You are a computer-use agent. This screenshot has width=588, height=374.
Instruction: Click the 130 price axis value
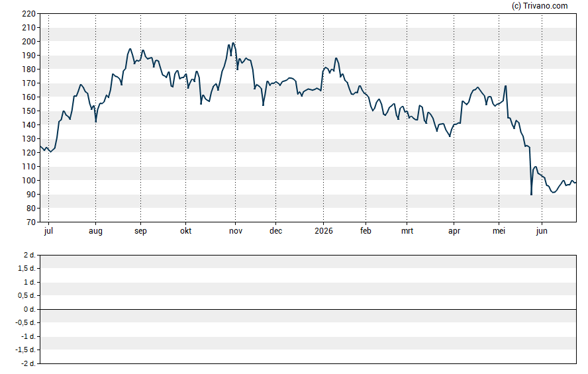(x=29, y=138)
